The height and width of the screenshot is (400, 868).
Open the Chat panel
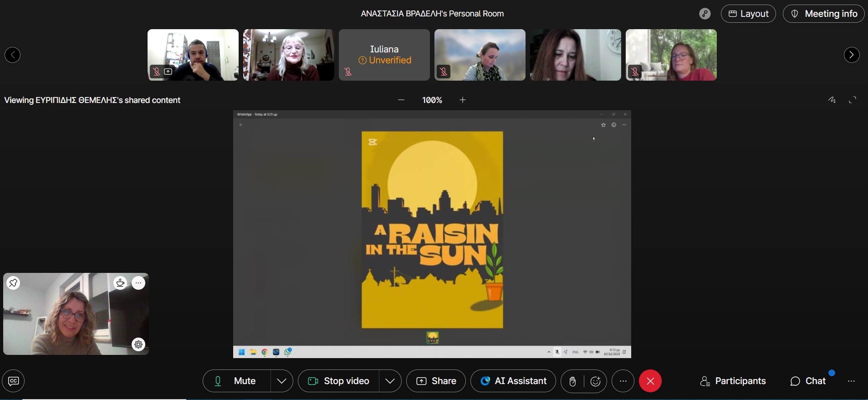pyautogui.click(x=808, y=381)
